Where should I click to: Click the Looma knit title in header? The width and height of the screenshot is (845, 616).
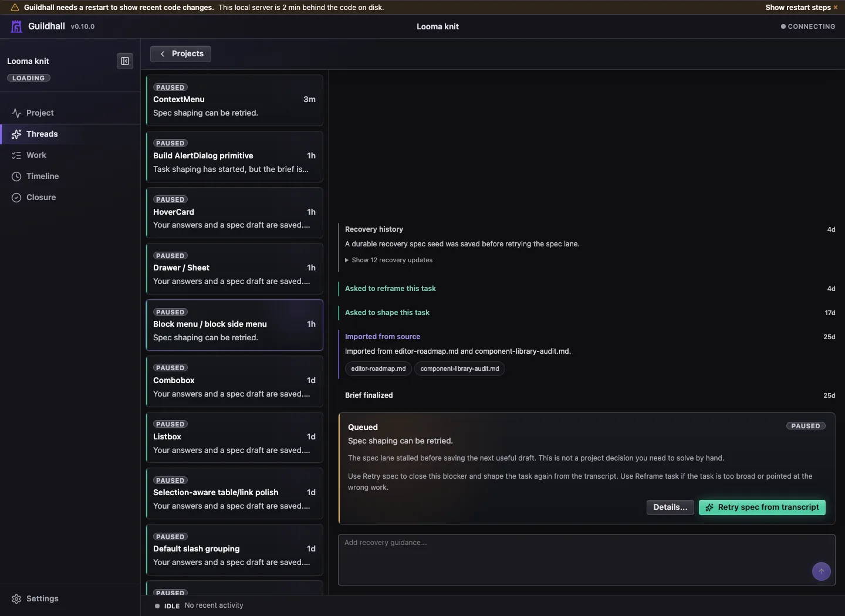438,26
